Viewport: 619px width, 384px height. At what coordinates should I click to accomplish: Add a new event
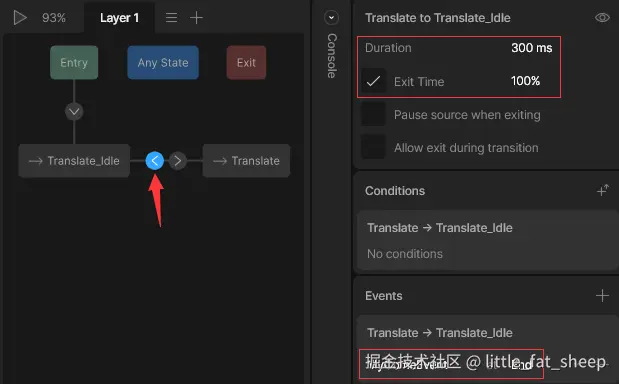tap(602, 296)
